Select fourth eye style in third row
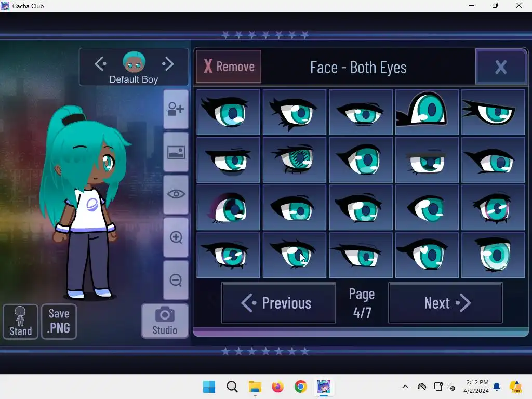 pos(427,207)
